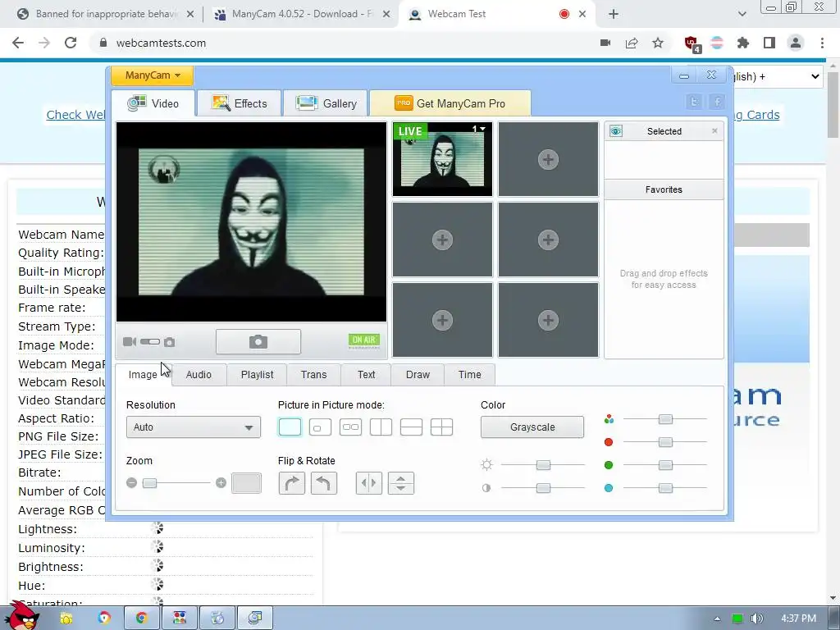Click the small photo camera mode icon

coord(169,342)
